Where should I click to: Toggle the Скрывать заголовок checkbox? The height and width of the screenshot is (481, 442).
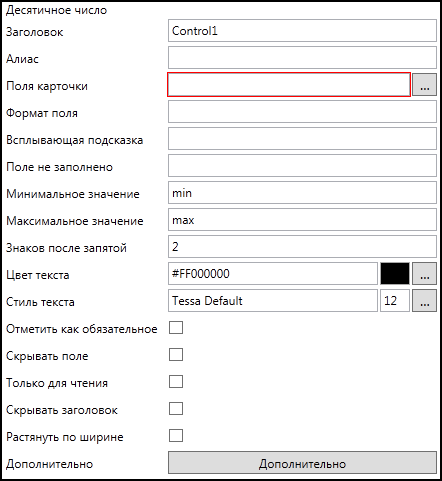tap(176, 409)
